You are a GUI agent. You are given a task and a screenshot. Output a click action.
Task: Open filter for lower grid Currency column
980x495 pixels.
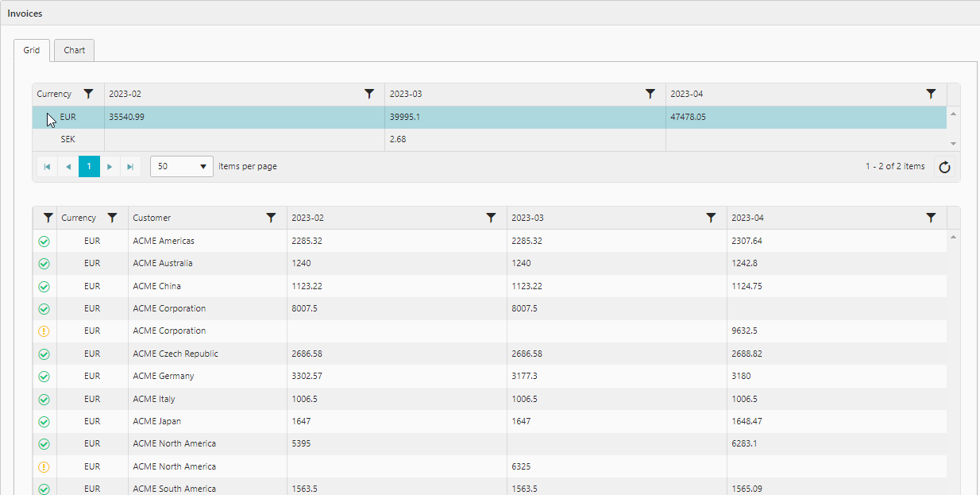pyautogui.click(x=113, y=218)
